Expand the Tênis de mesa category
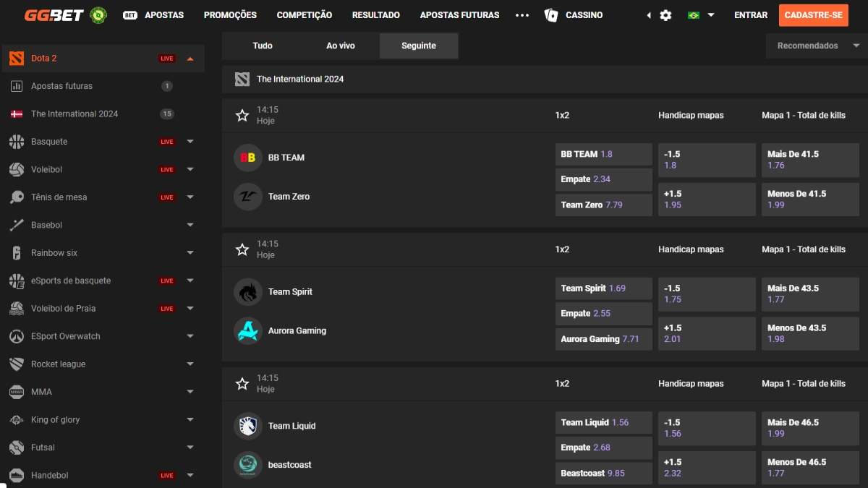 click(x=190, y=197)
